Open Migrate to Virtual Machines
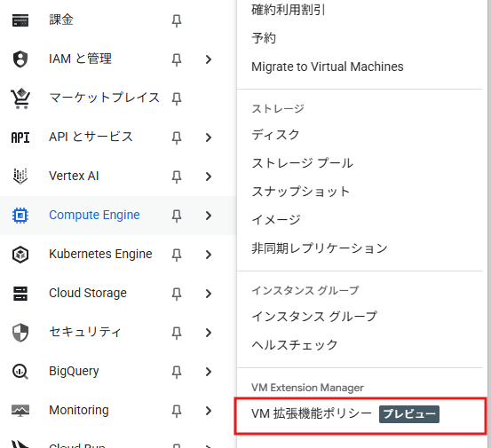This screenshot has height=448, width=491. (328, 67)
